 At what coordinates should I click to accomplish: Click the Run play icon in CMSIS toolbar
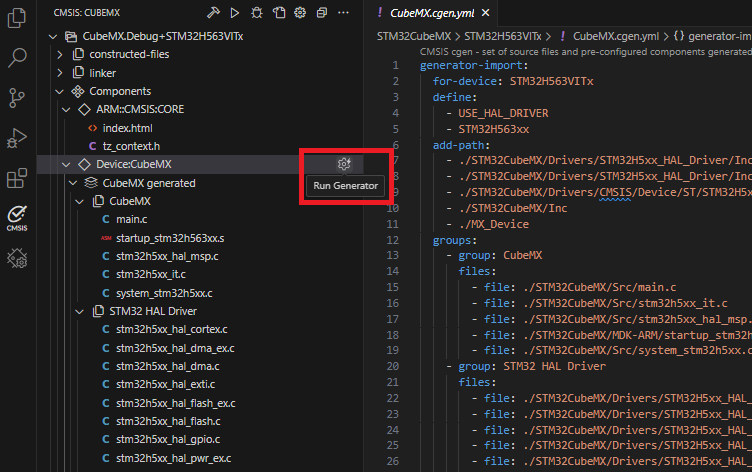point(235,12)
